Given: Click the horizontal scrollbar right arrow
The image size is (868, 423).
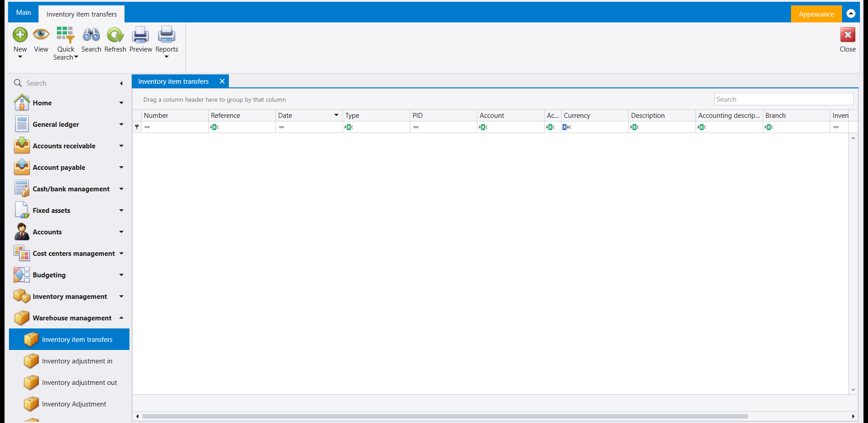Looking at the screenshot, I should (853, 416).
